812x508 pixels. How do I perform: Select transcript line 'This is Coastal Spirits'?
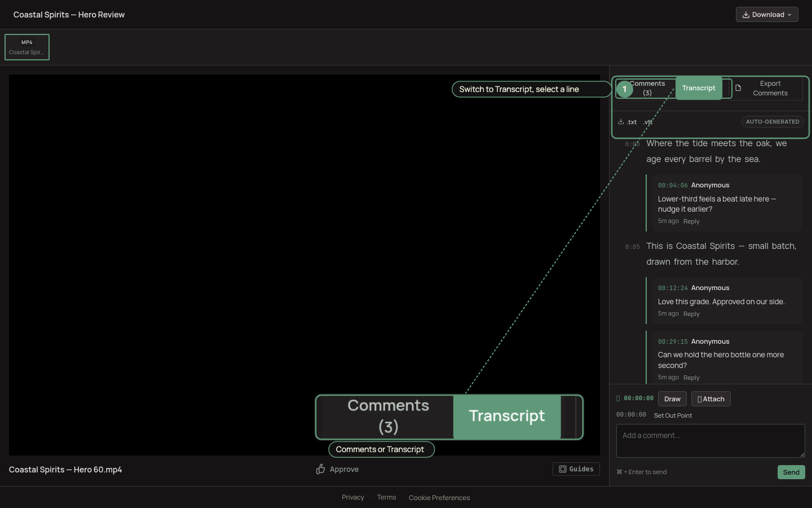click(722, 254)
